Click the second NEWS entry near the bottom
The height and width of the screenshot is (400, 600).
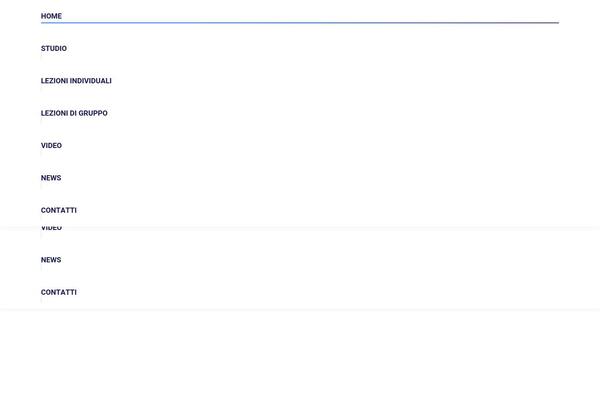pos(51,260)
